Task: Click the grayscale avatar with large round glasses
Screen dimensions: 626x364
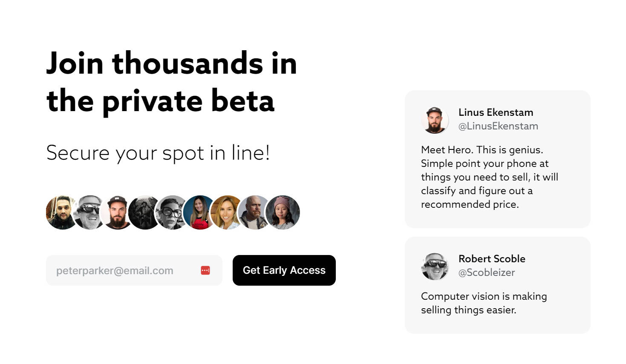Action: pos(171,212)
